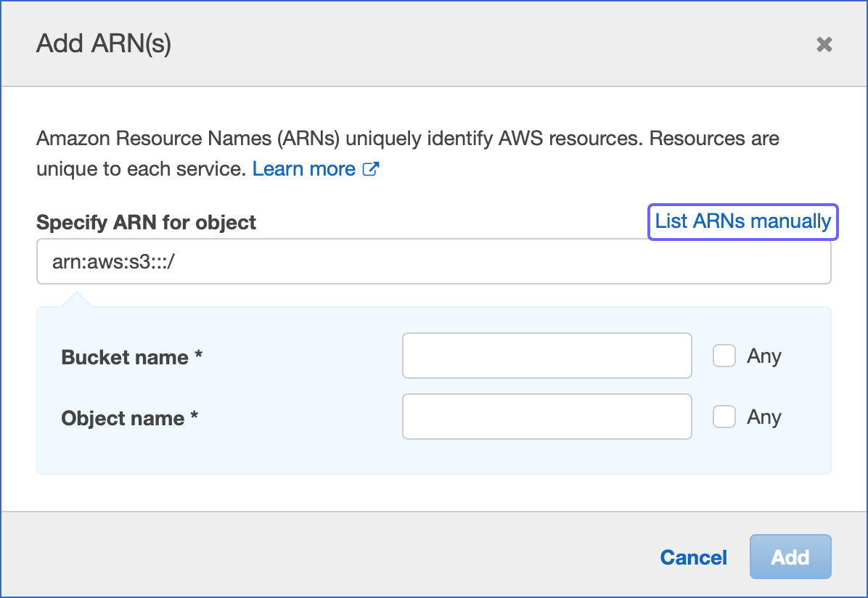This screenshot has height=598, width=868.
Task: Click inside the ARN text field showing arn:aws:s3:::/
Action: [434, 261]
